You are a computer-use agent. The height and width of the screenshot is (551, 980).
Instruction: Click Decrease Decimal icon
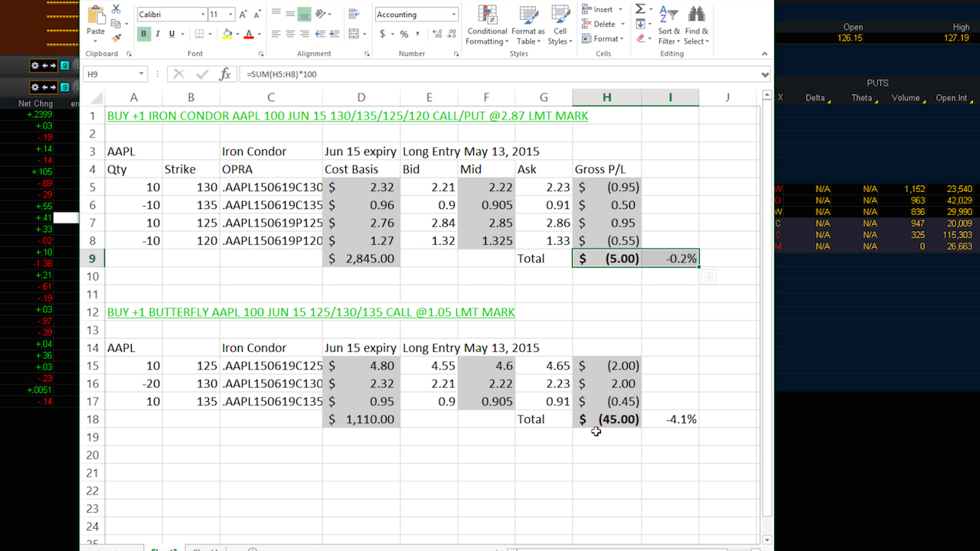[x=451, y=34]
